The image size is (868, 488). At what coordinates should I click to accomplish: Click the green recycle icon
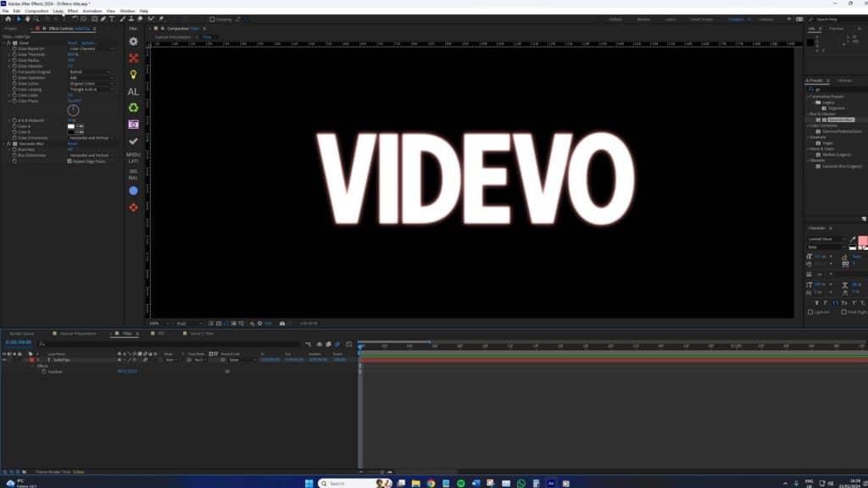(133, 108)
